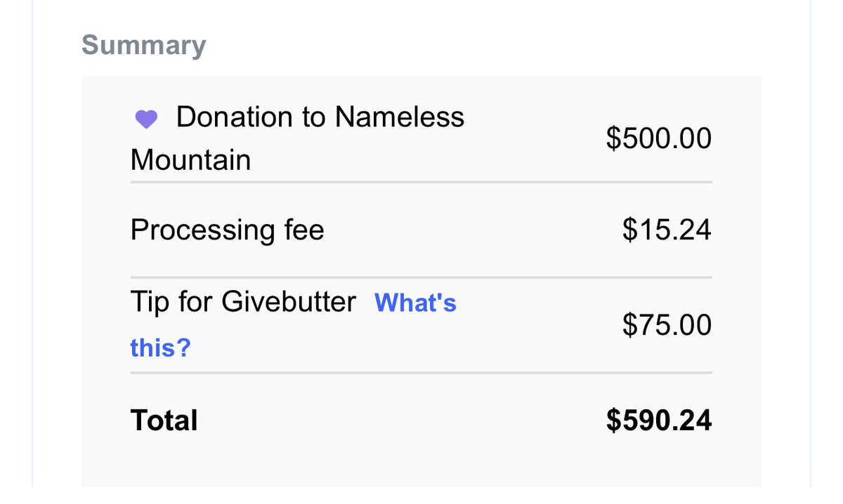
Task: Click the Summary heading
Action: [x=144, y=46]
